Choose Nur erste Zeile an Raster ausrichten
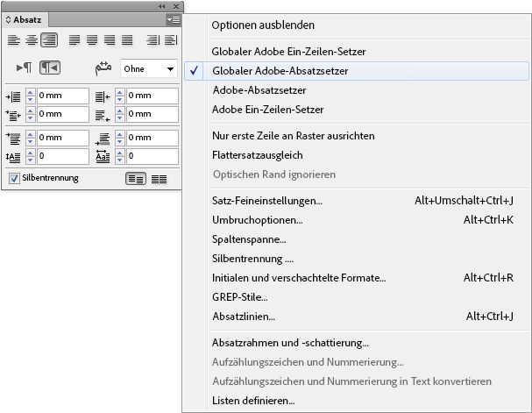The height and width of the screenshot is (413, 532). click(x=293, y=136)
